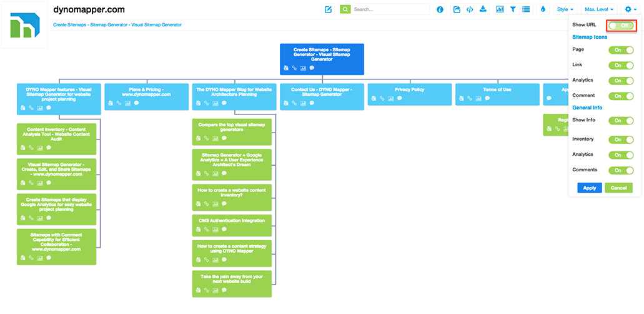
Task: Click link icon on How to create a content strategy node
Action: (x=207, y=260)
